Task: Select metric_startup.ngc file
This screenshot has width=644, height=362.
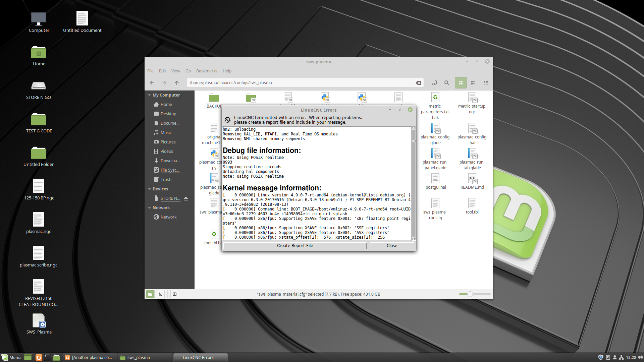Action: (472, 104)
